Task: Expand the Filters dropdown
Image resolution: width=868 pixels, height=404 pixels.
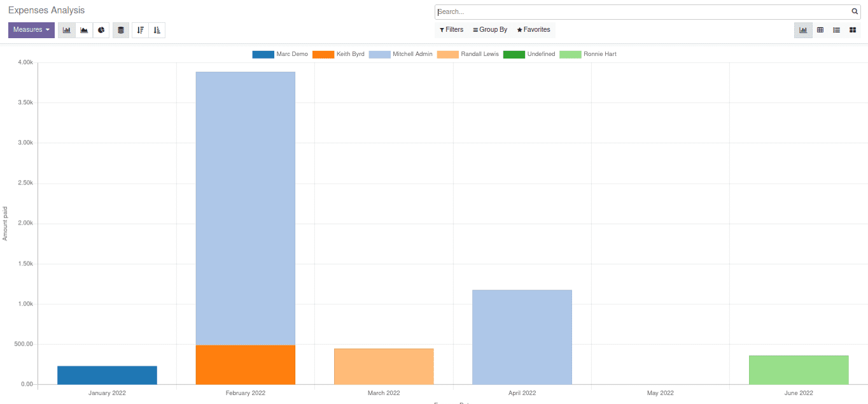Action: pyautogui.click(x=451, y=30)
